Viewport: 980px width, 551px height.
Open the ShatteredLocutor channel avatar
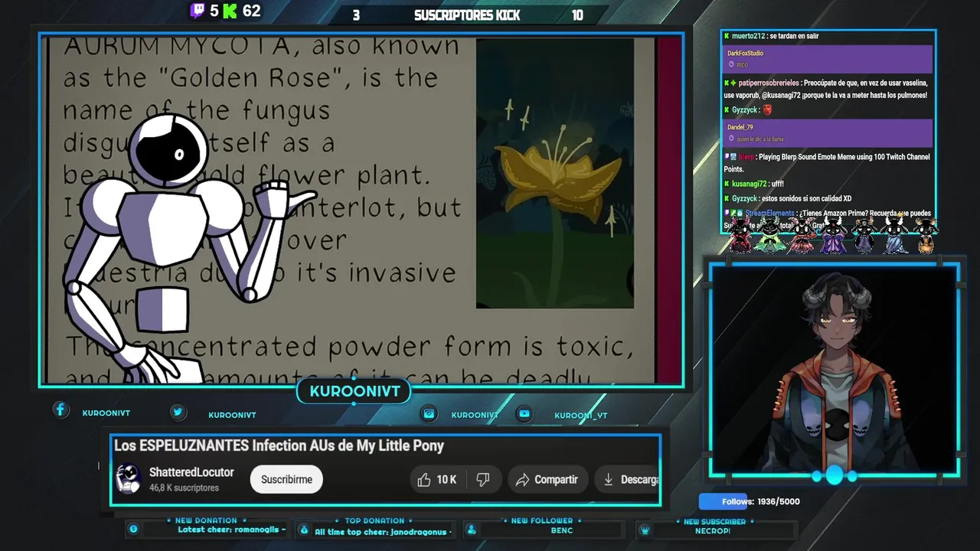coord(128,479)
